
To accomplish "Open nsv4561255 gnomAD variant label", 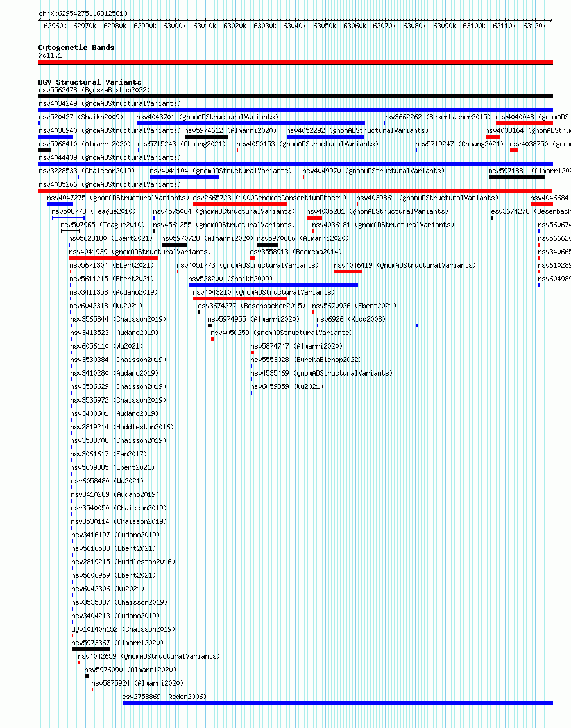I will point(223,225).
